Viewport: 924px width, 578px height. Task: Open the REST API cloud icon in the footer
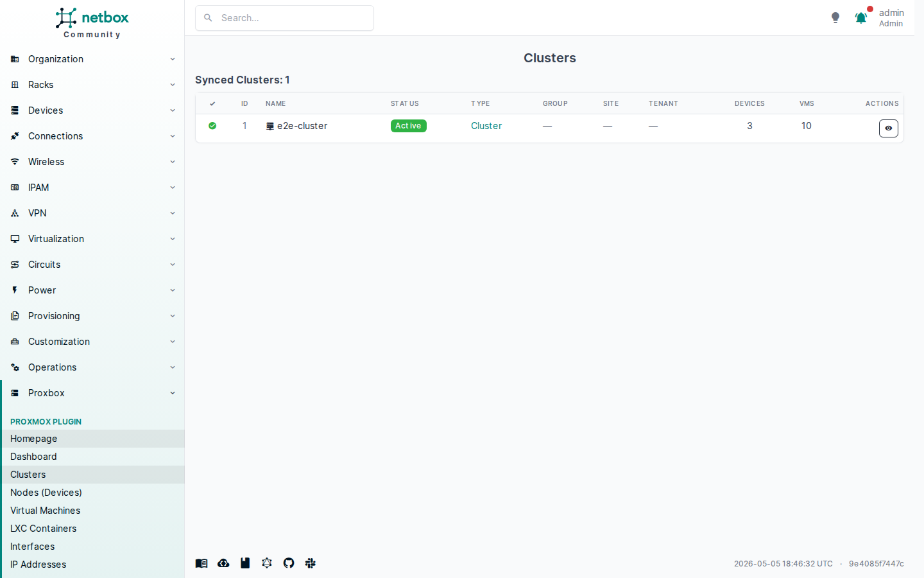(223, 563)
